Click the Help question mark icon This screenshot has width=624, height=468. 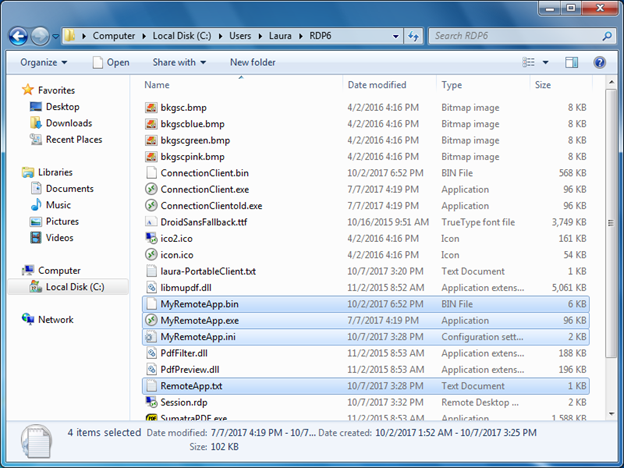[600, 62]
